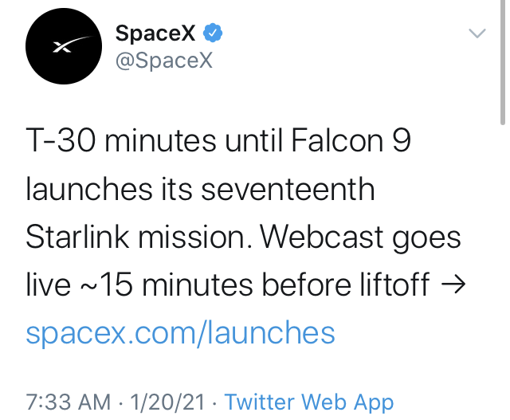Click the word seventeenth in tweet
The width and height of the screenshot is (510, 420).
click(x=288, y=189)
